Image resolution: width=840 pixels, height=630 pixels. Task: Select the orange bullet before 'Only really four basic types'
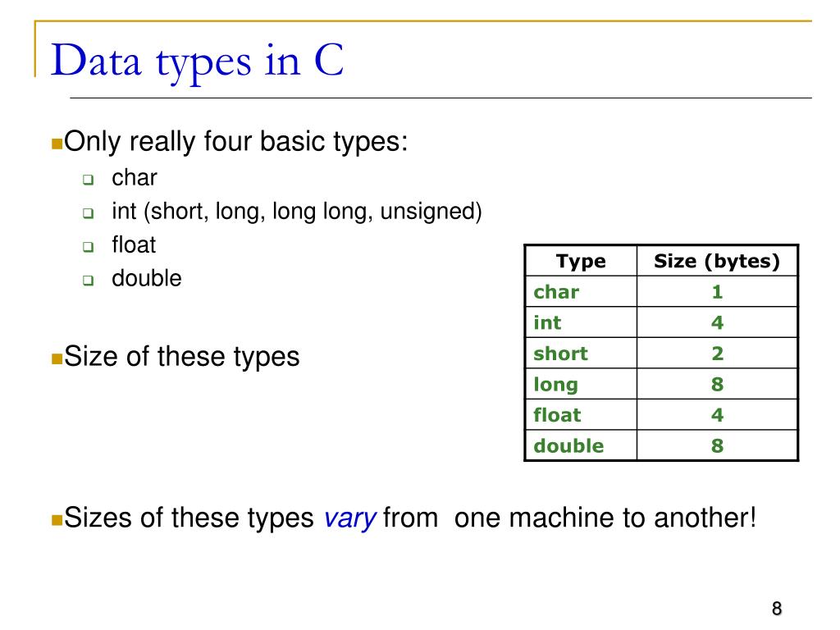[57, 144]
